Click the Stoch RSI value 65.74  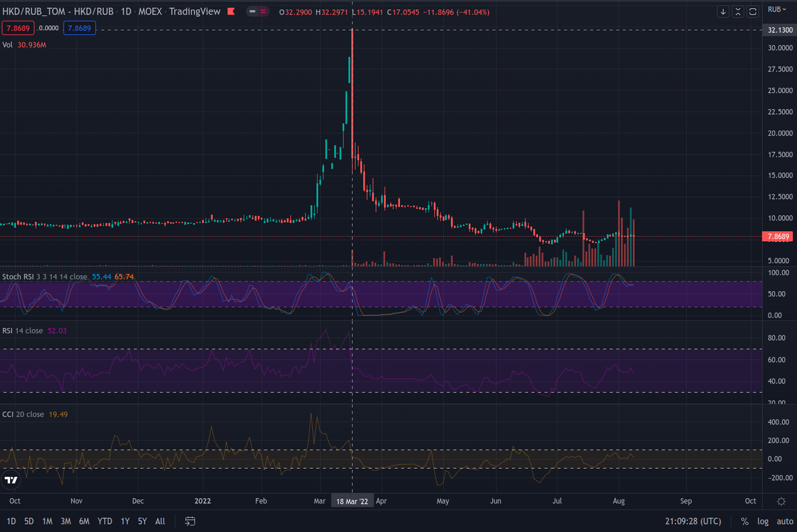click(124, 276)
